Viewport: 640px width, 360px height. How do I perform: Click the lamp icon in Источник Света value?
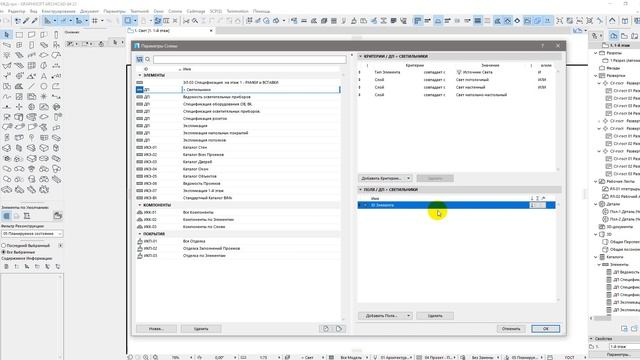point(459,72)
